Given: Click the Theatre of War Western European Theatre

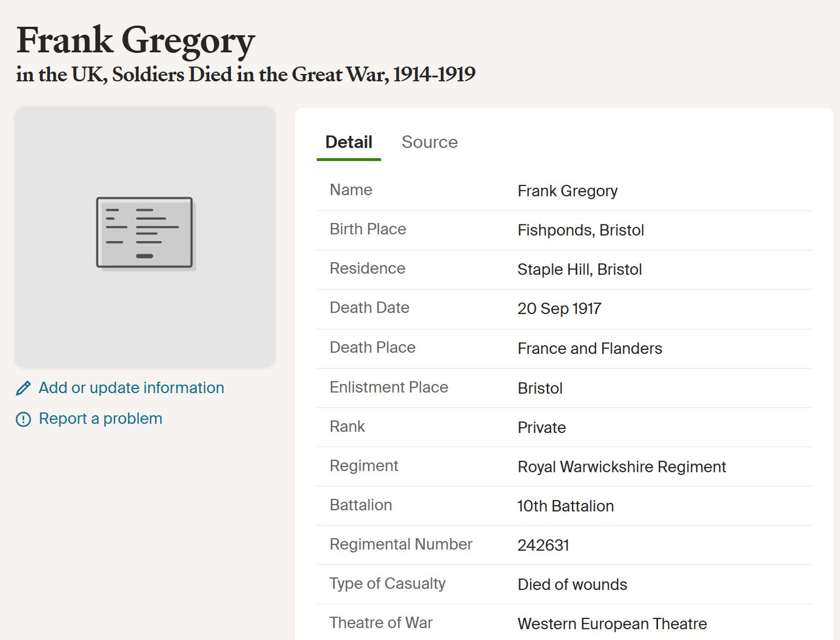Looking at the screenshot, I should click(x=612, y=623).
